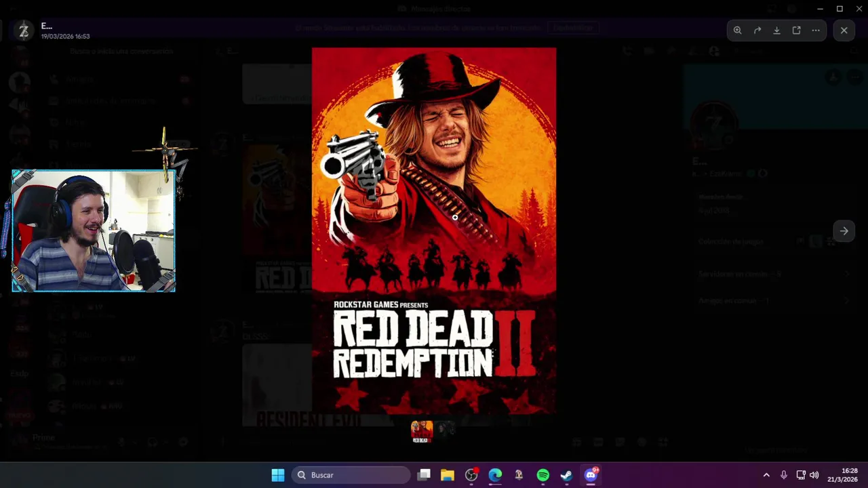
Task: Open the Windows Start menu
Action: click(x=278, y=475)
